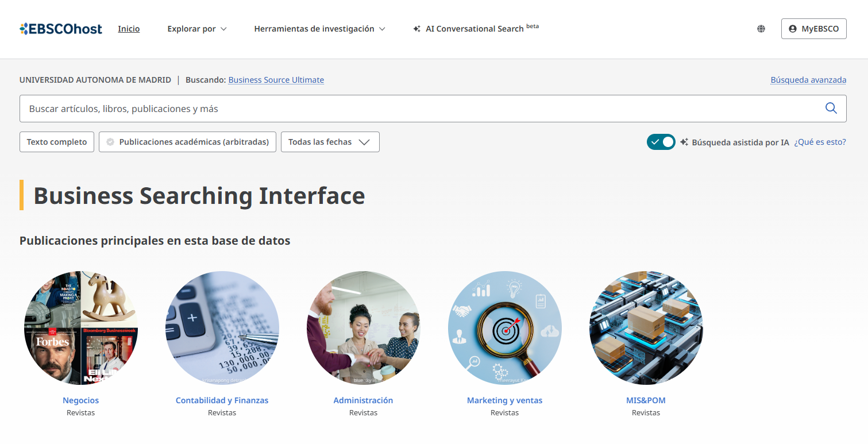
Task: Enable Publicaciones académicas (arbitradas) filter
Action: pyautogui.click(x=188, y=142)
